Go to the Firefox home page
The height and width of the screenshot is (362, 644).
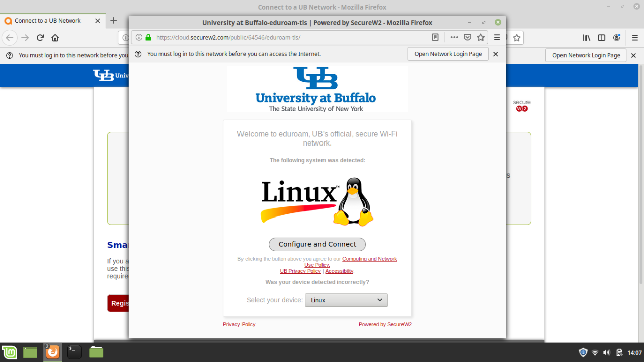click(55, 38)
